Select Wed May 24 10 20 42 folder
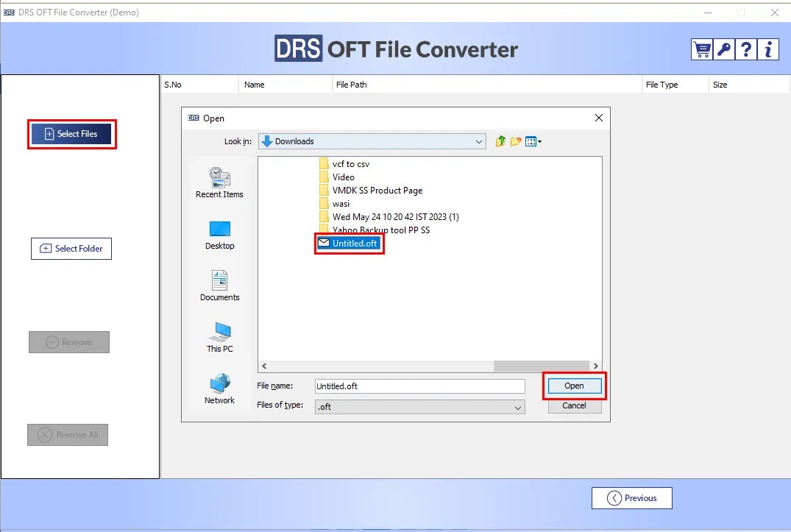 pyautogui.click(x=389, y=217)
